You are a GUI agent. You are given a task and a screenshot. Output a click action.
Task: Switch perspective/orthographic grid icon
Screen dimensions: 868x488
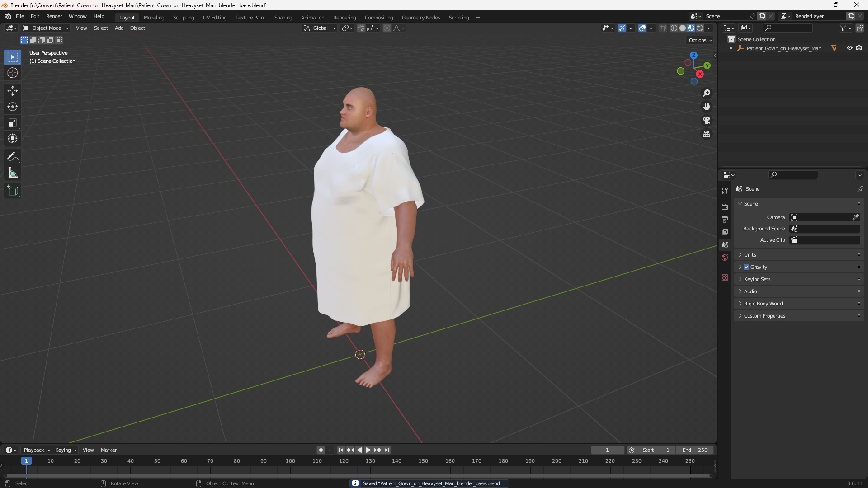tap(706, 134)
